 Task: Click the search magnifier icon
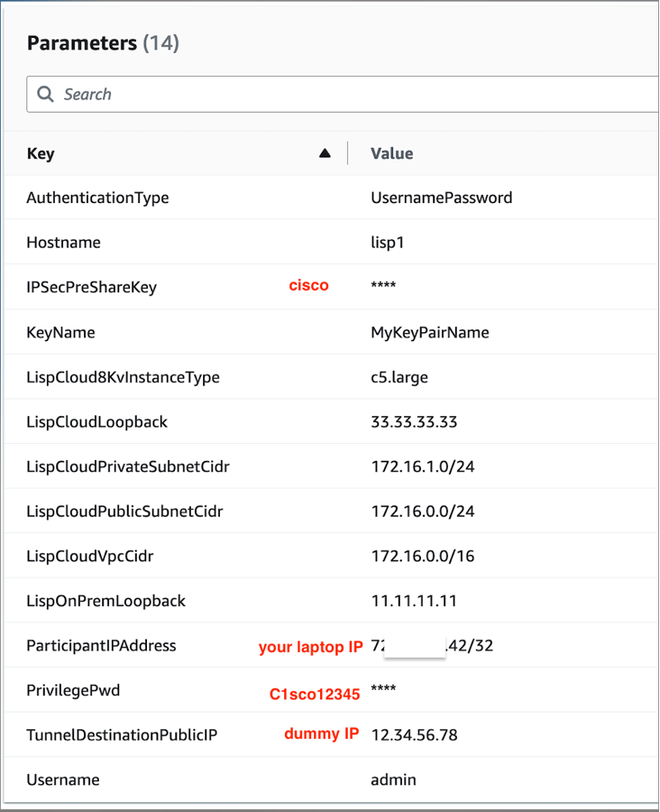45,94
